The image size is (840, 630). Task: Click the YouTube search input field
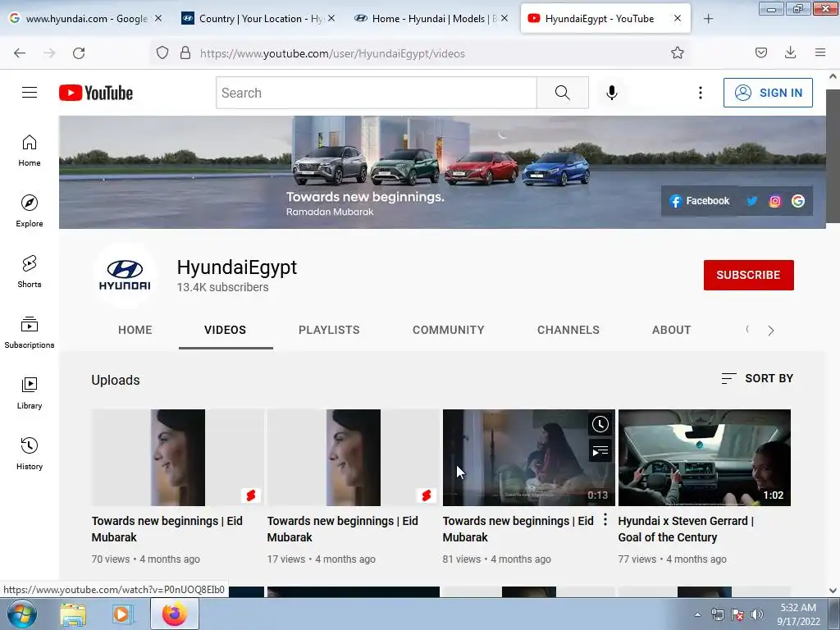point(377,93)
